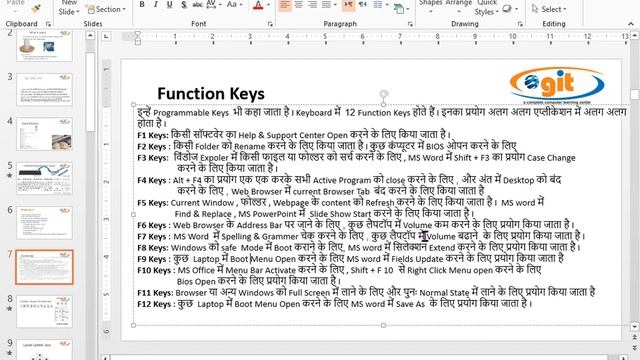Screen dimensions: 640x360
Task: Click bottom-center text box resize handle
Action: (383, 325)
